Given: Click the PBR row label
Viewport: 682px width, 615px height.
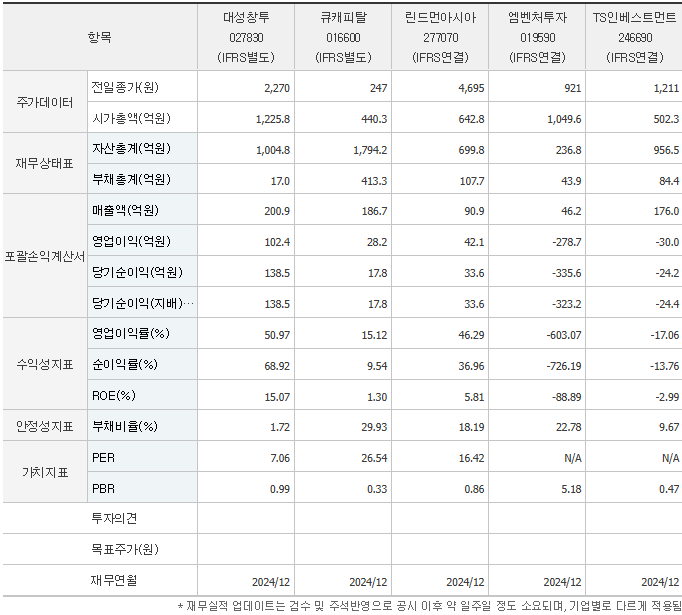Looking at the screenshot, I should pos(104,489).
